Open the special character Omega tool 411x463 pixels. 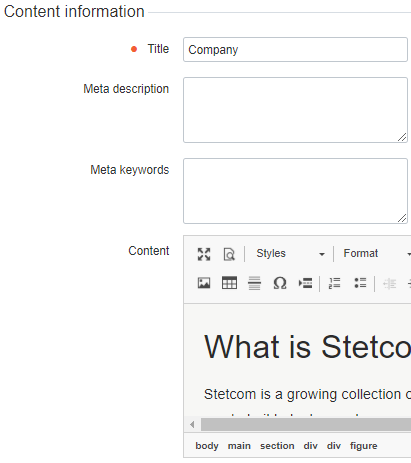(x=280, y=283)
